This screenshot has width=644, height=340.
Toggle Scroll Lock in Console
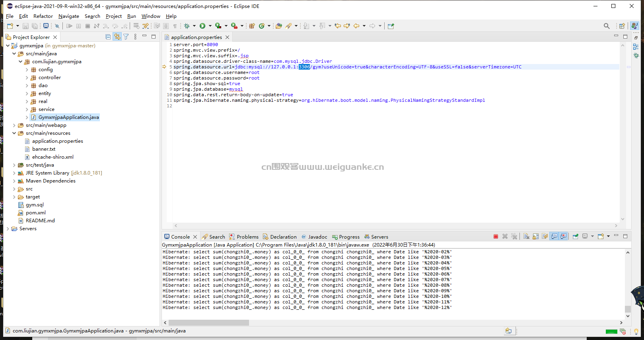(x=535, y=237)
